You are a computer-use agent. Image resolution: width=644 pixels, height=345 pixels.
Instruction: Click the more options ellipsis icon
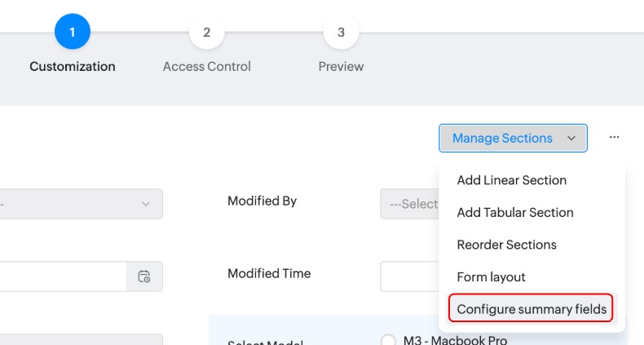pyautogui.click(x=614, y=138)
